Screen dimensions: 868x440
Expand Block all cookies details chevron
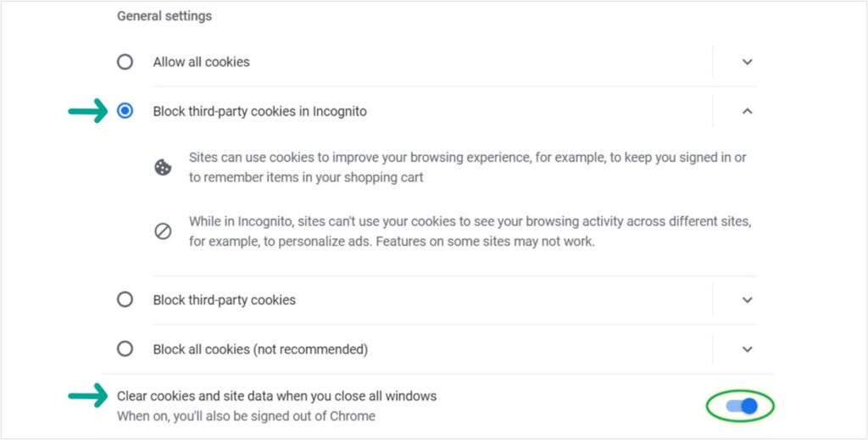point(748,349)
